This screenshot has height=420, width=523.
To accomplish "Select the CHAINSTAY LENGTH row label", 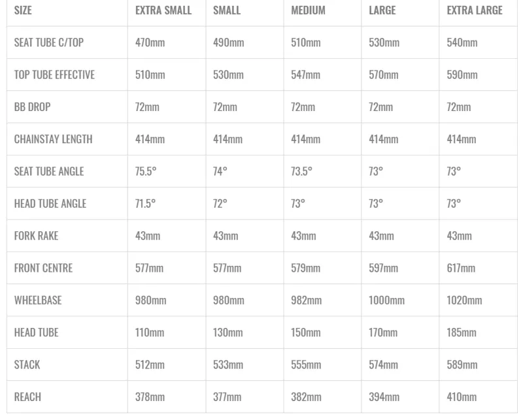I will 54,139.
